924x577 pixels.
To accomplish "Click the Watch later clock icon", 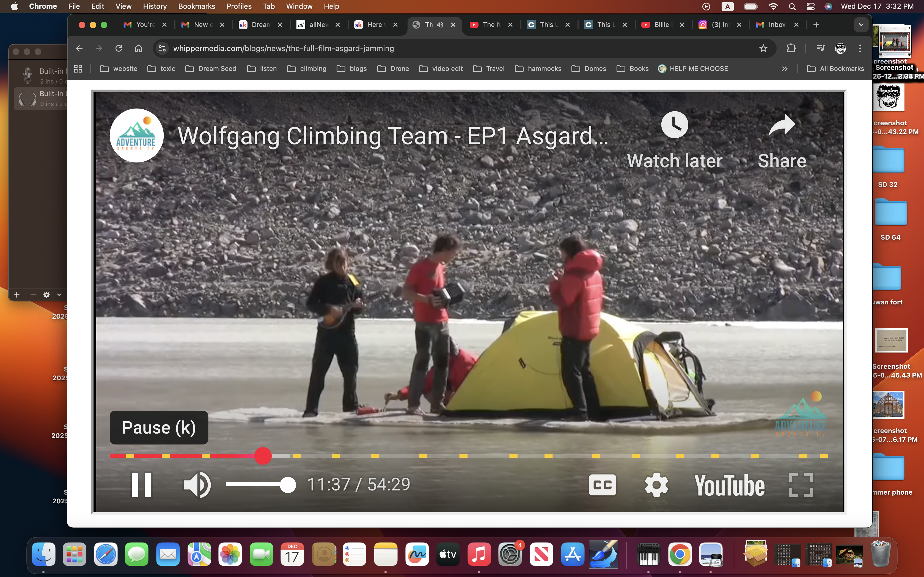I will [674, 125].
